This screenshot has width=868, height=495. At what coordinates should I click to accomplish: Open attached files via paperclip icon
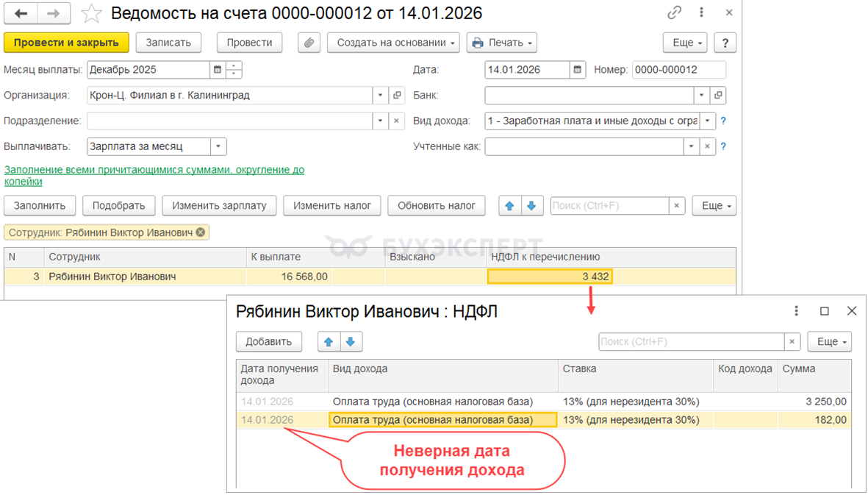pos(309,43)
